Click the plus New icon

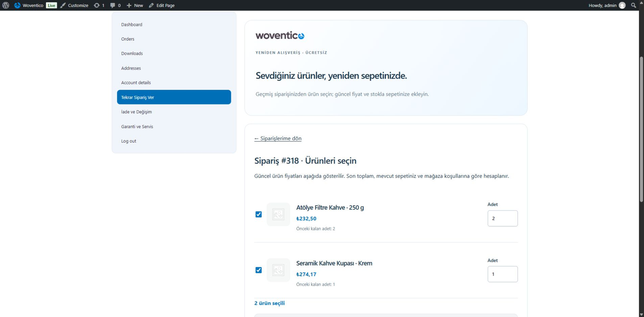(x=129, y=5)
